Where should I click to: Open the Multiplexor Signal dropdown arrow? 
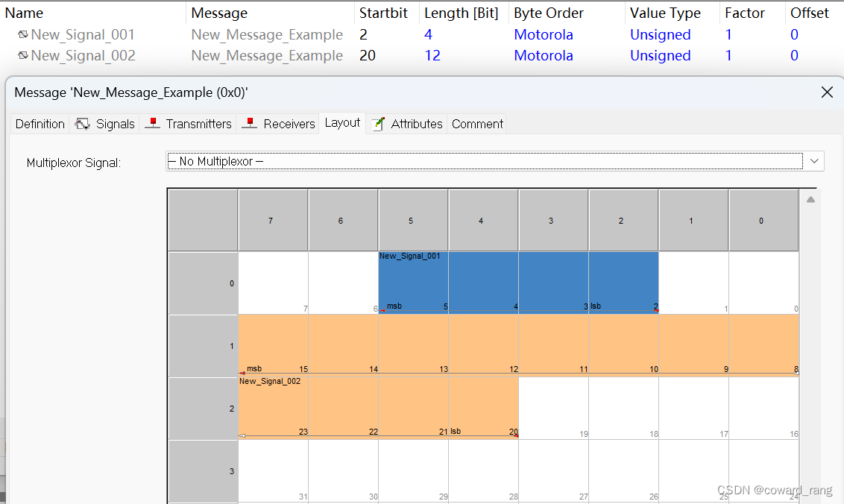coord(814,161)
